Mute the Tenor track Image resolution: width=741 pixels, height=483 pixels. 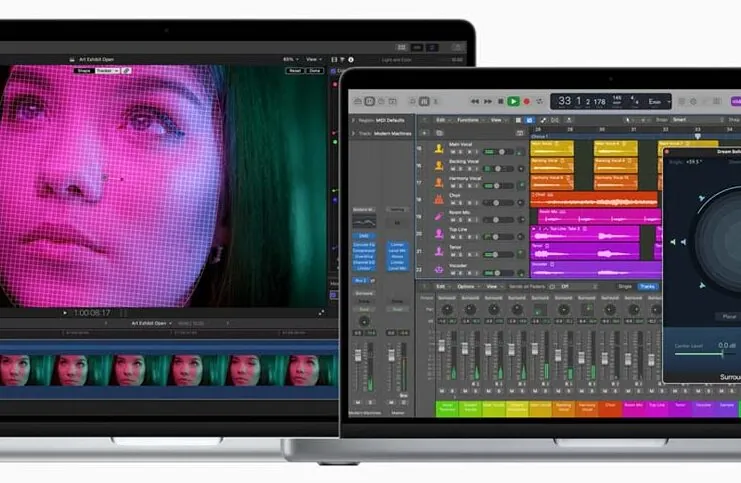point(453,255)
